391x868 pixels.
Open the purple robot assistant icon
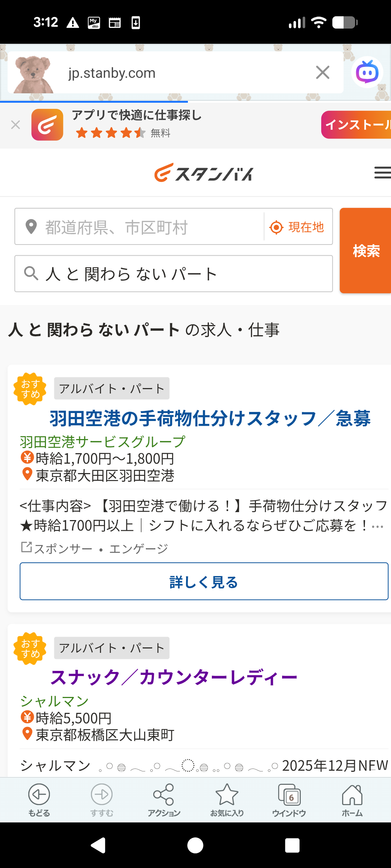[367, 72]
